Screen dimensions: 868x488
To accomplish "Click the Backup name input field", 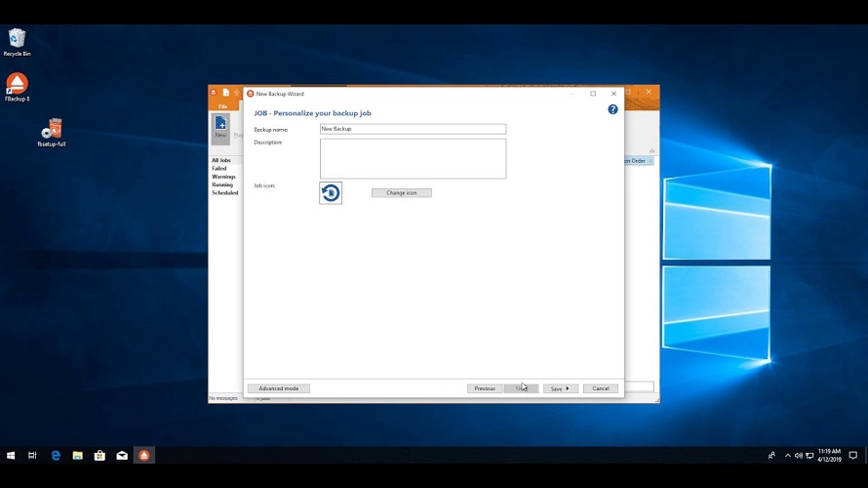I will point(413,129).
